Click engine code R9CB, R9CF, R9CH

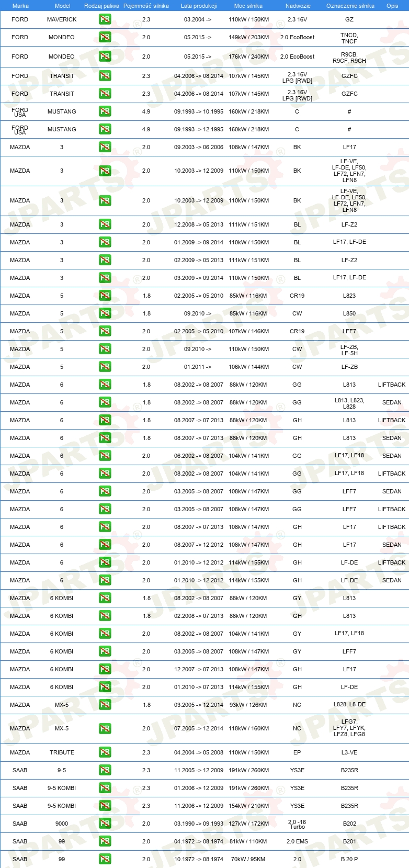click(349, 58)
